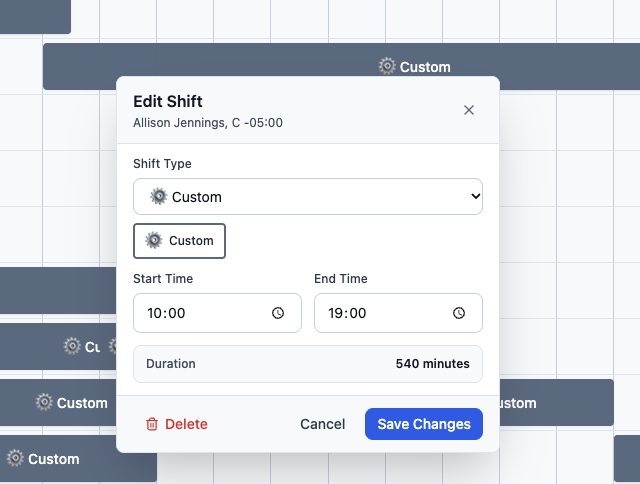The width and height of the screenshot is (640, 484).
Task: Click the Edit Shift title
Action: [168, 101]
